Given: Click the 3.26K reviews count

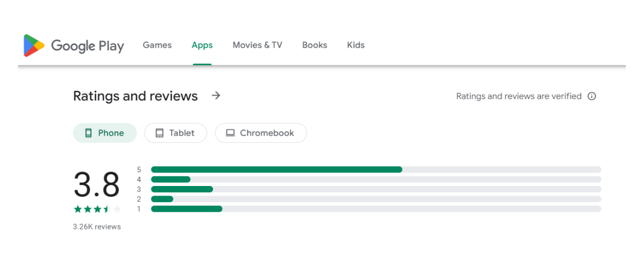Looking at the screenshot, I should click(97, 227).
